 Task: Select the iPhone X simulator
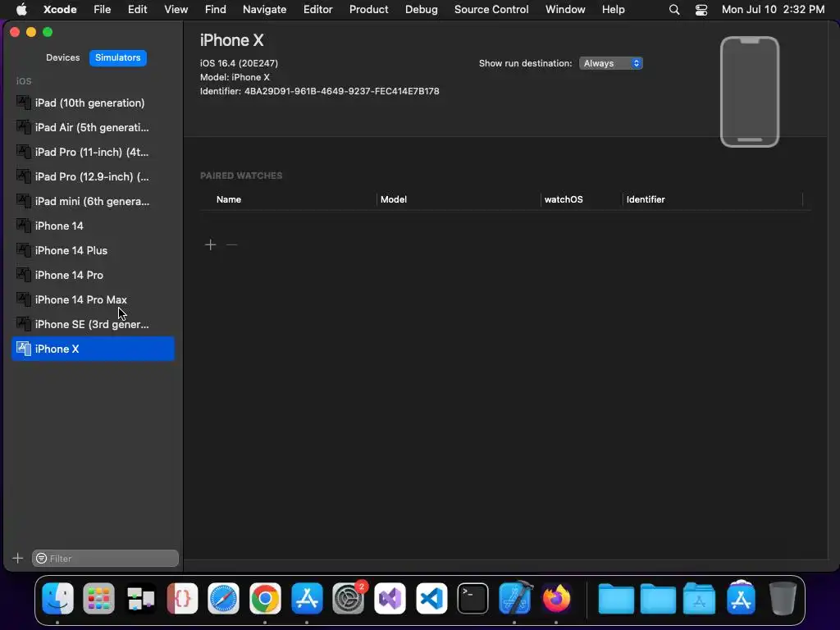coord(93,349)
